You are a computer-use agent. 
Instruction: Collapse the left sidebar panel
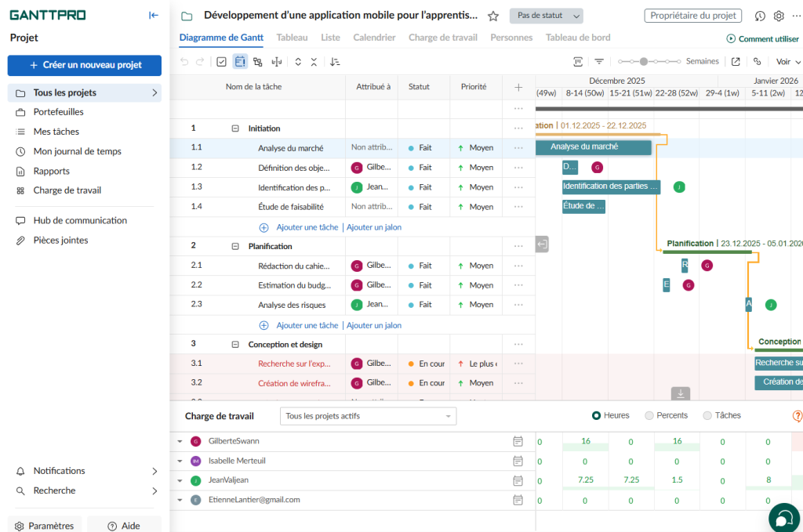(154, 16)
